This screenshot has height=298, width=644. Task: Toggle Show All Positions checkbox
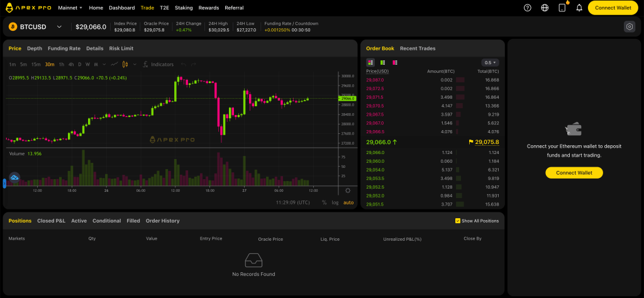[x=458, y=221]
